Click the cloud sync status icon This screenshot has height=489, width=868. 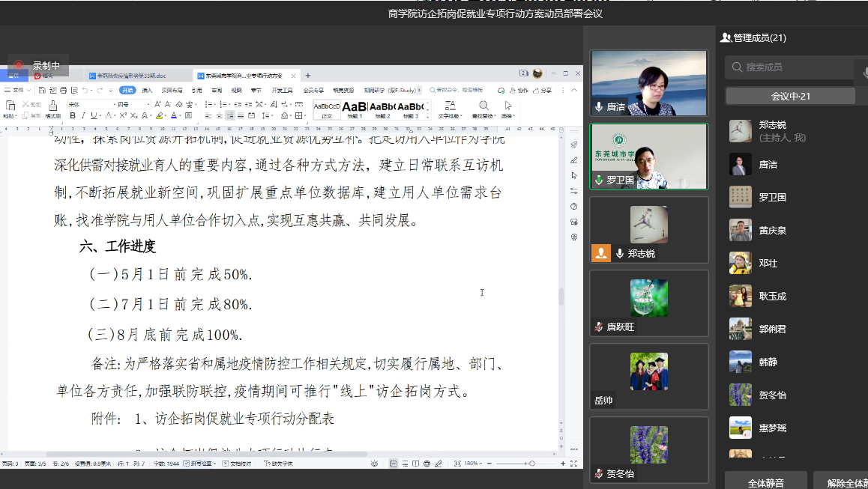click(x=501, y=91)
